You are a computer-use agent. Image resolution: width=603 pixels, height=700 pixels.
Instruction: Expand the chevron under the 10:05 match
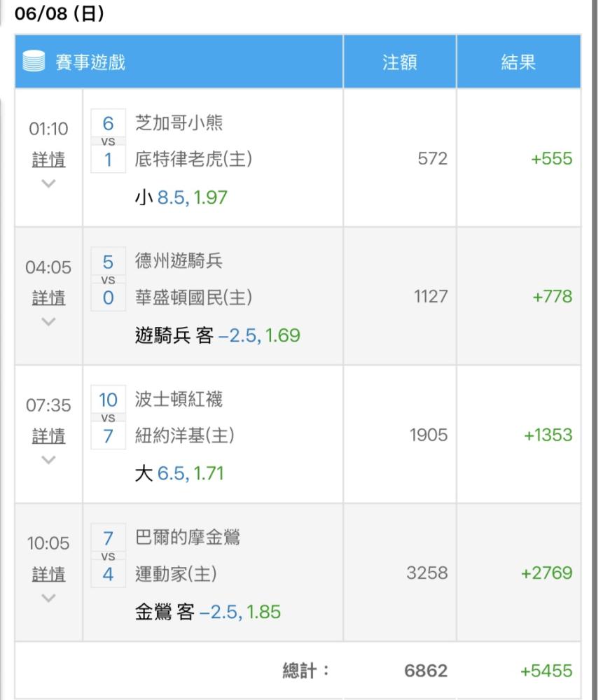tap(48, 598)
